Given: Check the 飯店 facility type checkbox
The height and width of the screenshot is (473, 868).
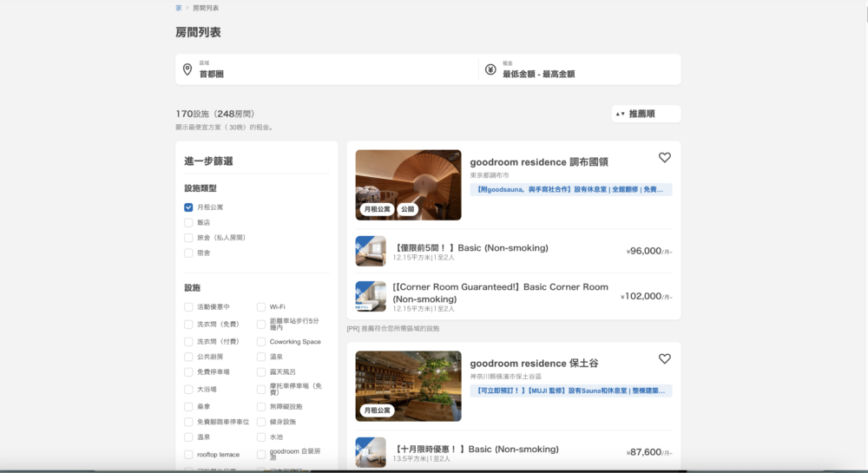Looking at the screenshot, I should point(188,223).
